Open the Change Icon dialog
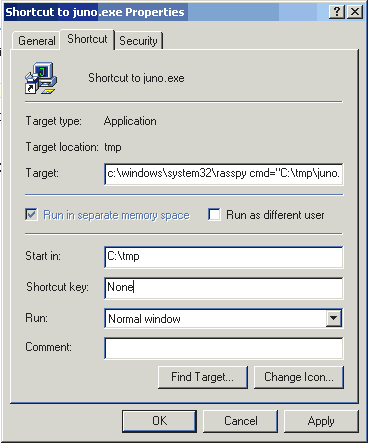The height and width of the screenshot is (443, 368). [x=299, y=377]
